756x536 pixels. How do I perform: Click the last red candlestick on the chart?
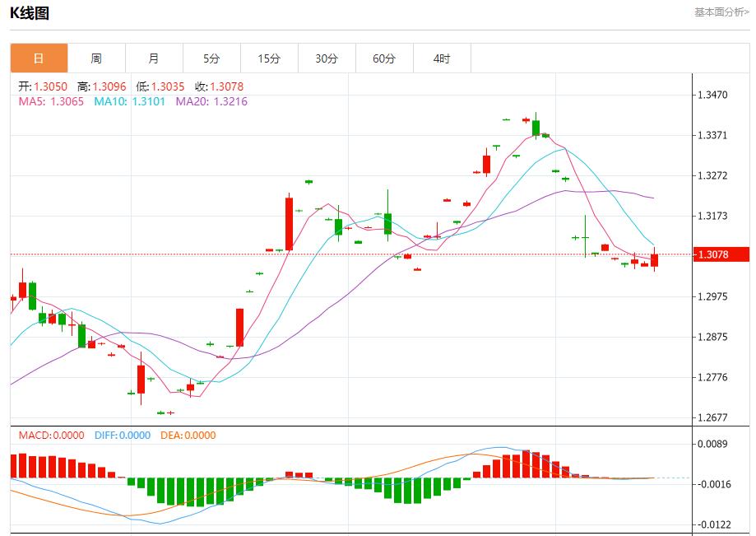(x=655, y=260)
